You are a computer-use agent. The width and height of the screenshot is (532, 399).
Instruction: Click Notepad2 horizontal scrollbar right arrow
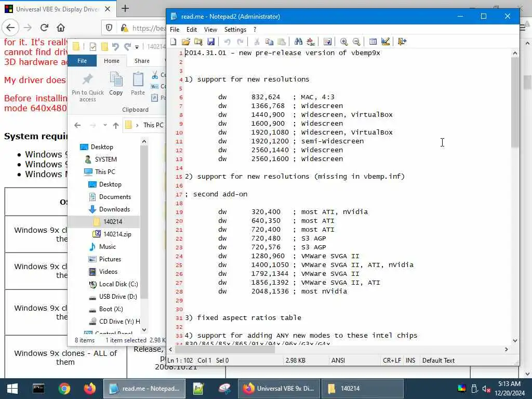tap(506, 349)
